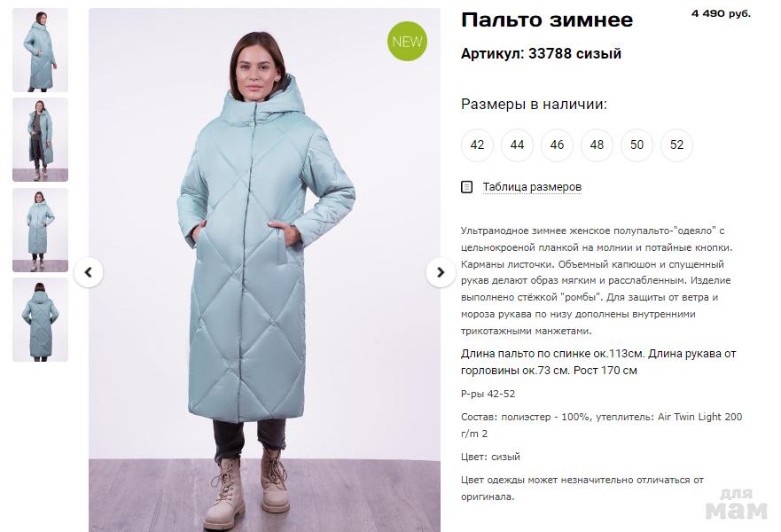Click the для мам watermark logo

tap(736, 504)
